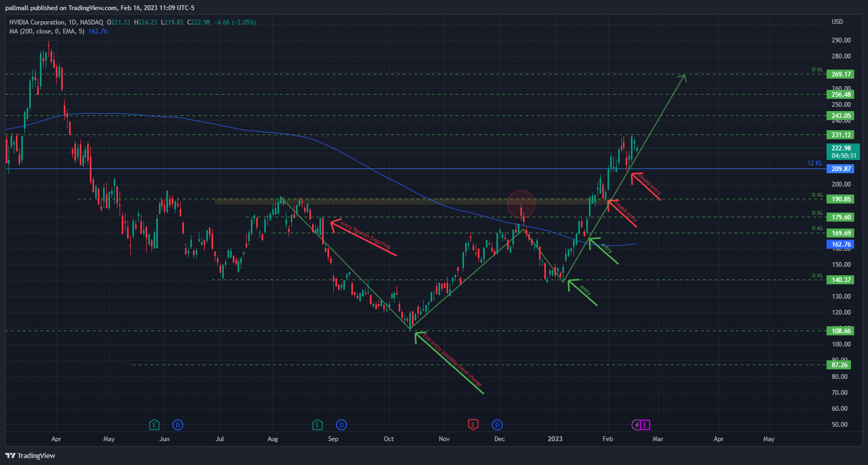Click the Oct label on time axis
The width and height of the screenshot is (868, 465).
point(389,439)
